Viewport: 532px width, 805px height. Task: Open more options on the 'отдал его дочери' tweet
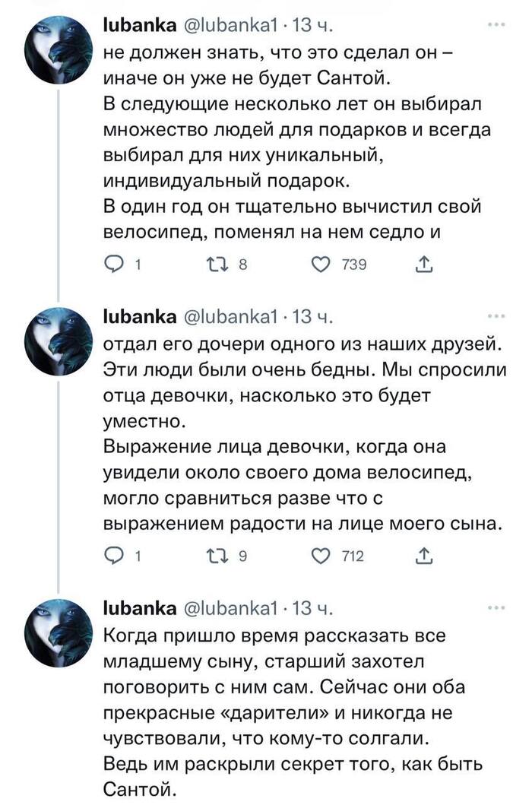pos(496,317)
